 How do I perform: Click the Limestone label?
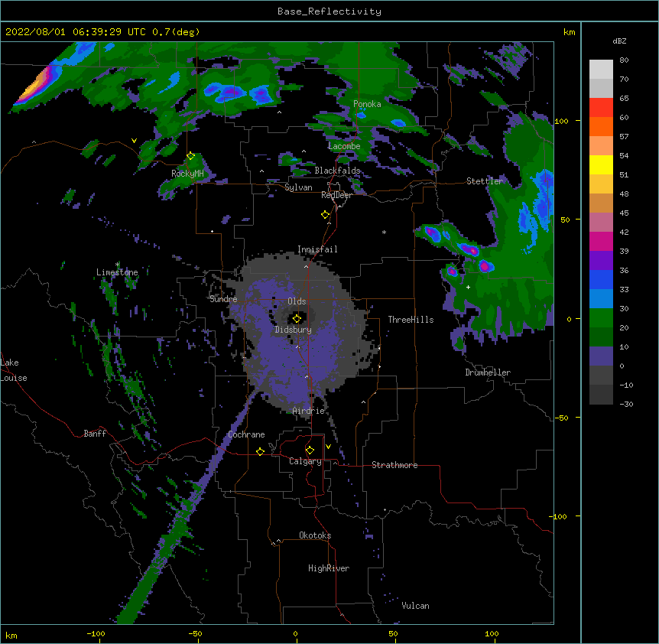117,272
